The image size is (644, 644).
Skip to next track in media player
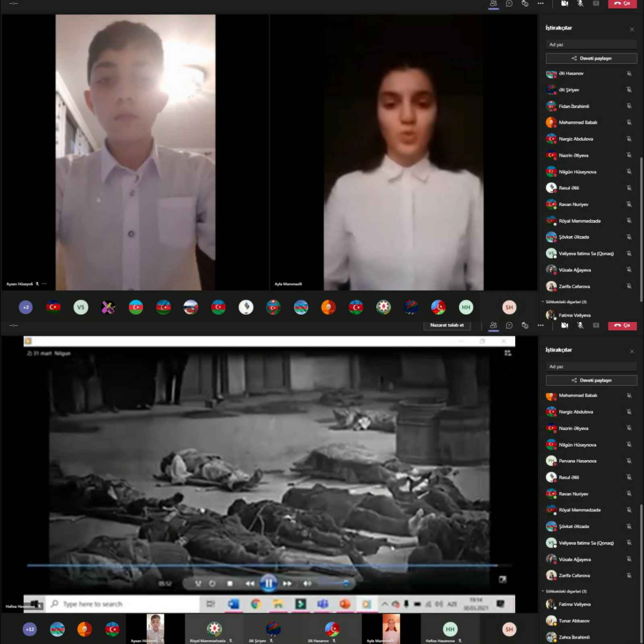(287, 583)
